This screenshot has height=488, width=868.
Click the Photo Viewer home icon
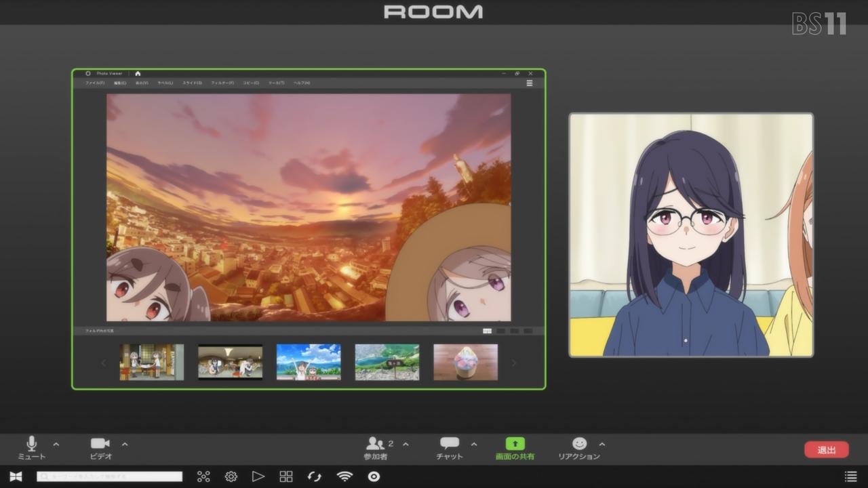coord(138,73)
